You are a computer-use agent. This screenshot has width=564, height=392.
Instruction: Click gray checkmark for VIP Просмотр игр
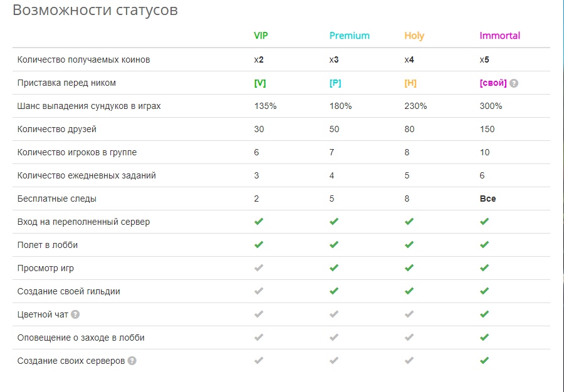coord(259,267)
